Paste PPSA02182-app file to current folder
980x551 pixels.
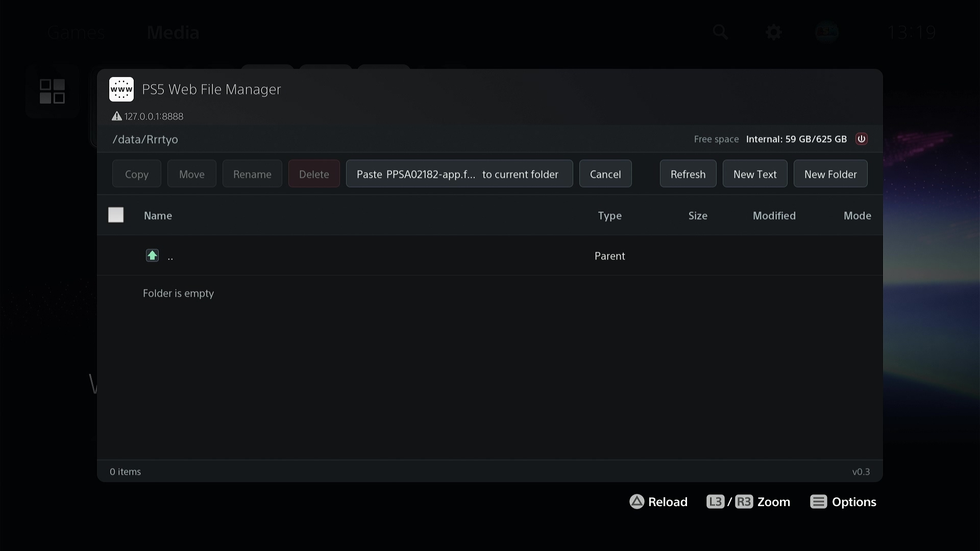[x=459, y=173]
